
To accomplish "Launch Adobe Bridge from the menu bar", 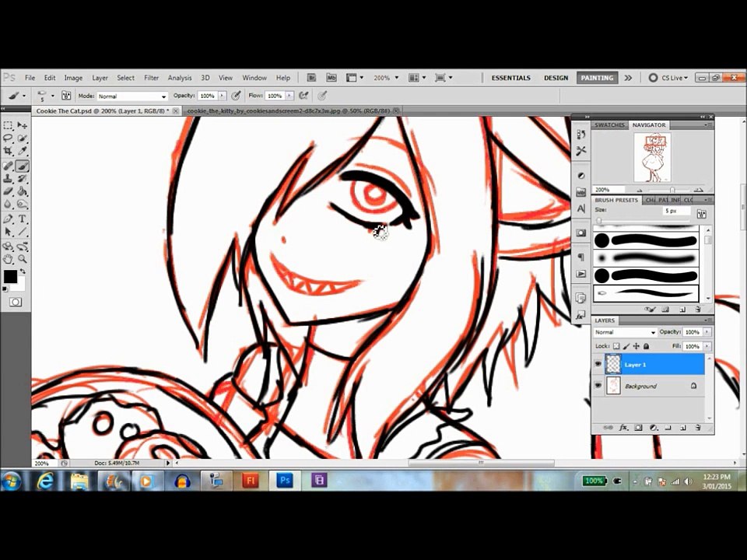I will (311, 78).
